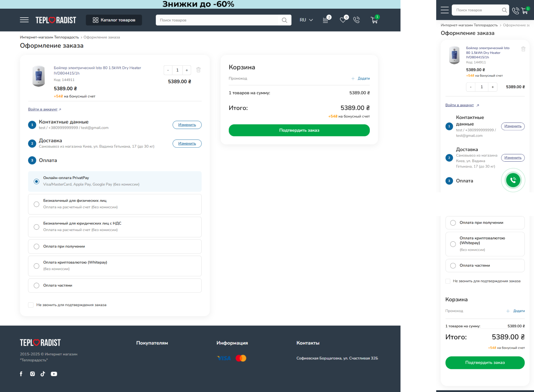534x392 pixels.
Task: Open the YouTube channel from footer
Action: pyautogui.click(x=54, y=374)
